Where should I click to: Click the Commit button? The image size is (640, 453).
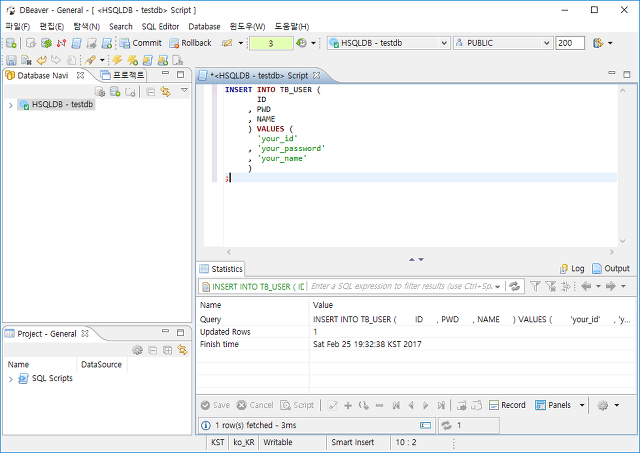[x=141, y=43]
